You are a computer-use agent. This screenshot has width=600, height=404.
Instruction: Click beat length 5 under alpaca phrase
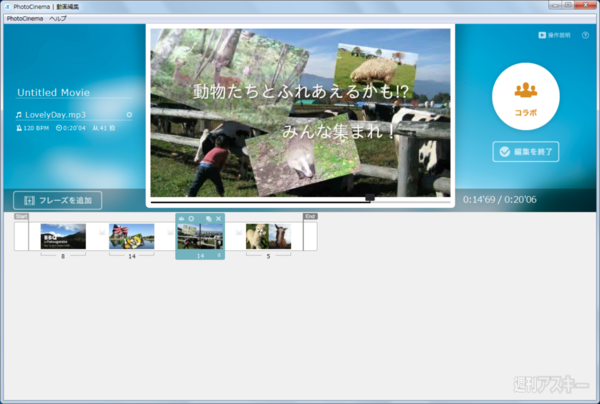click(x=268, y=256)
